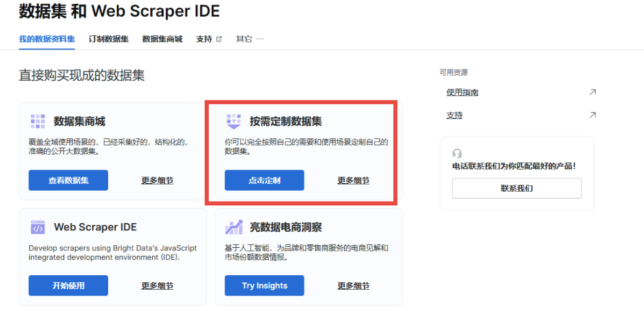Open the 使用指南 resource link
The height and width of the screenshot is (311, 644).
click(x=463, y=93)
